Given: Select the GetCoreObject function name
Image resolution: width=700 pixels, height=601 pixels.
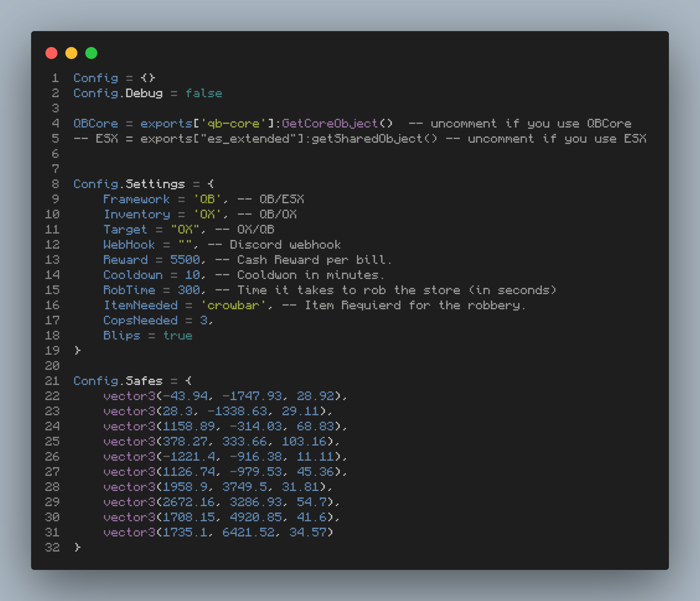Looking at the screenshot, I should click(x=330, y=124).
